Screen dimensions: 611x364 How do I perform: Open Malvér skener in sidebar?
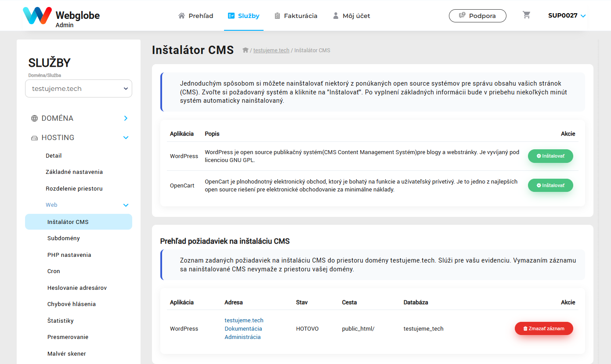click(x=67, y=353)
